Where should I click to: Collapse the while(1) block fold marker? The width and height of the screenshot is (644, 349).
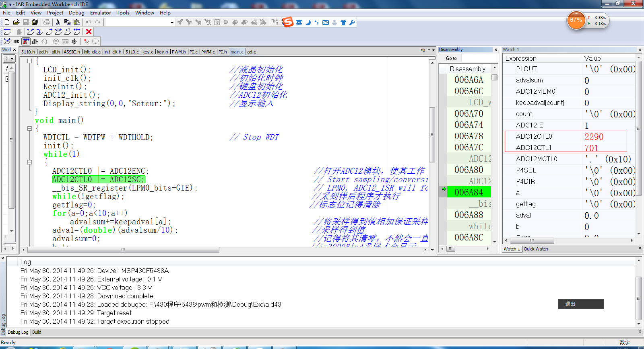click(29, 162)
